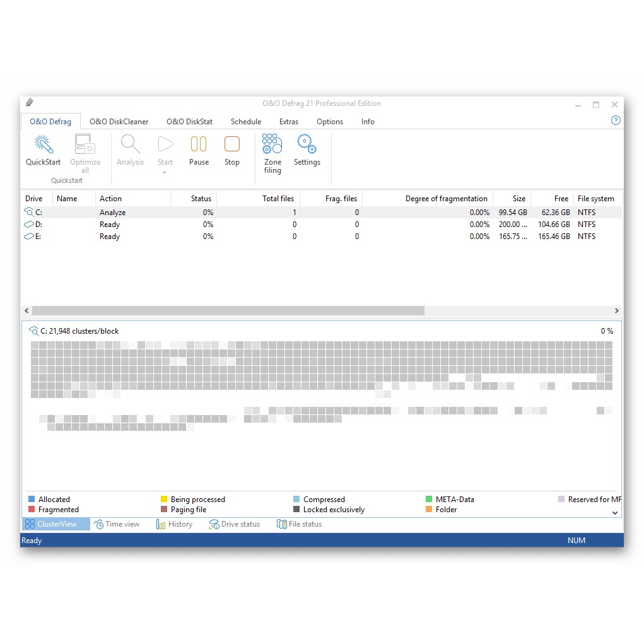
Task: Switch to Time view tab
Action: [117, 524]
